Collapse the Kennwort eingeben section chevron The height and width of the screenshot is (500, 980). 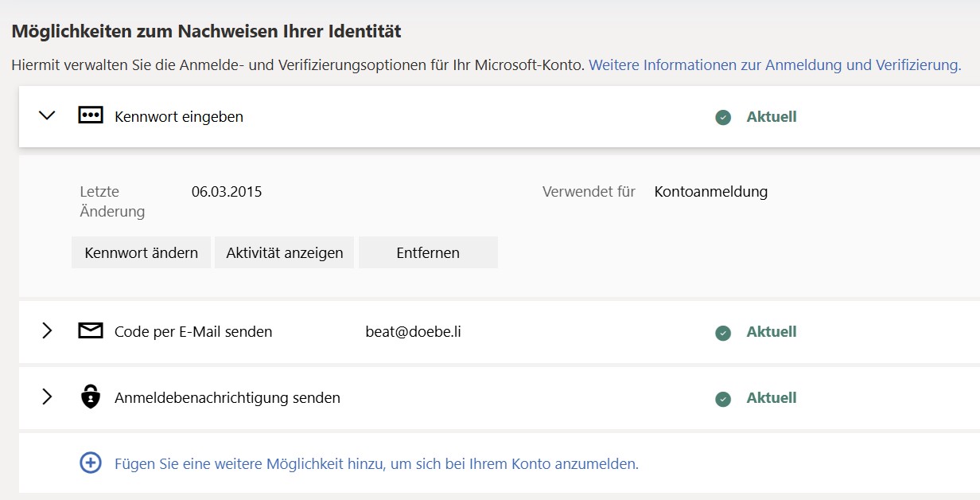click(x=47, y=115)
